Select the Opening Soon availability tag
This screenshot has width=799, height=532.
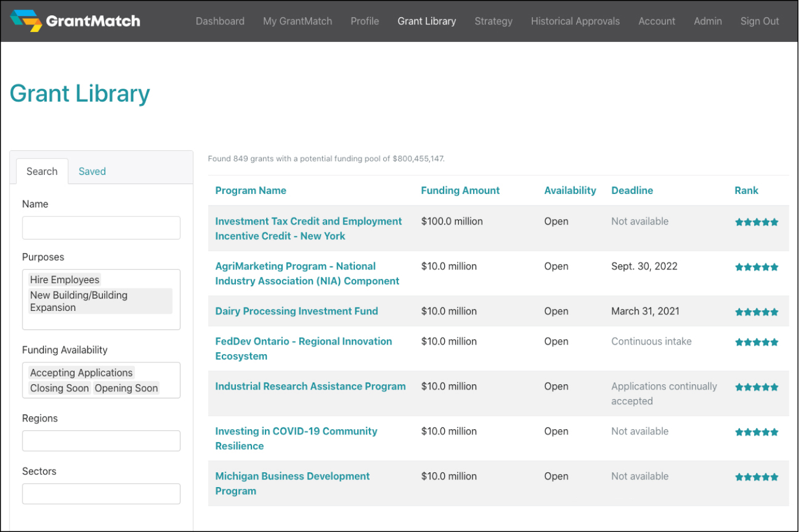click(x=126, y=388)
